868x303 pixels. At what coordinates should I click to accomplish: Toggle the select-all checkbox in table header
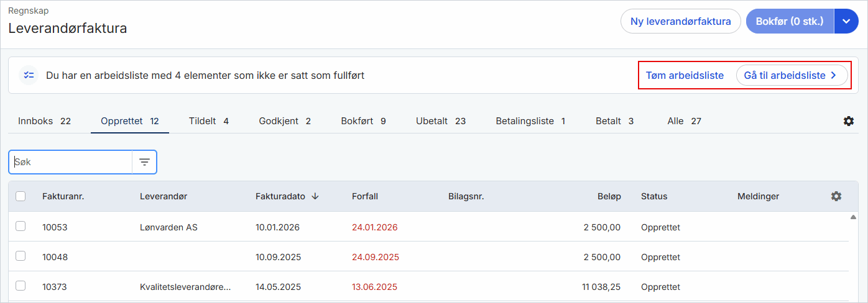pyautogui.click(x=21, y=196)
